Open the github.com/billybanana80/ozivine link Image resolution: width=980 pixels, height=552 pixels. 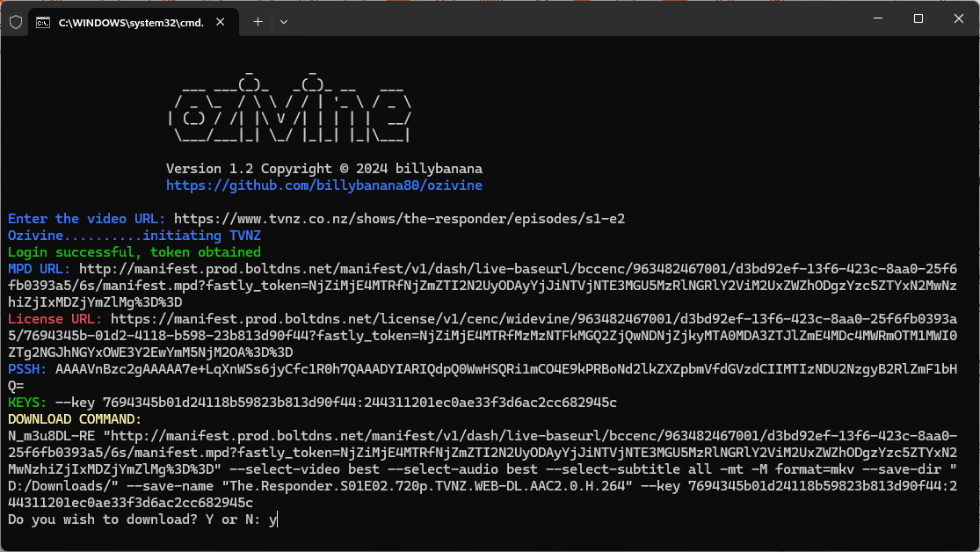(x=323, y=185)
